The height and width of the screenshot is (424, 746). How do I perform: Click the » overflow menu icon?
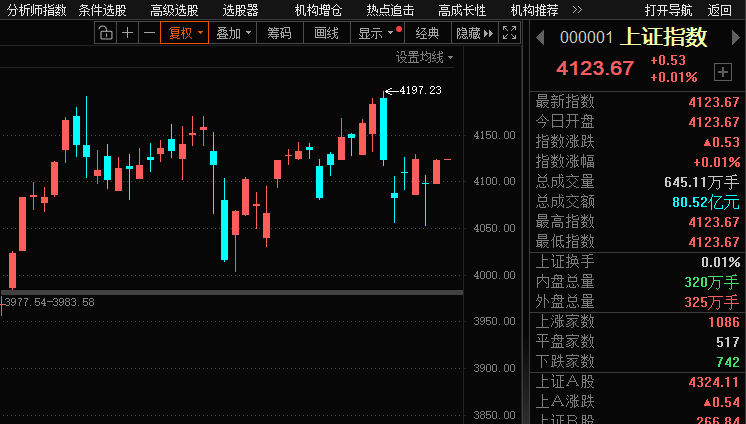(577, 10)
